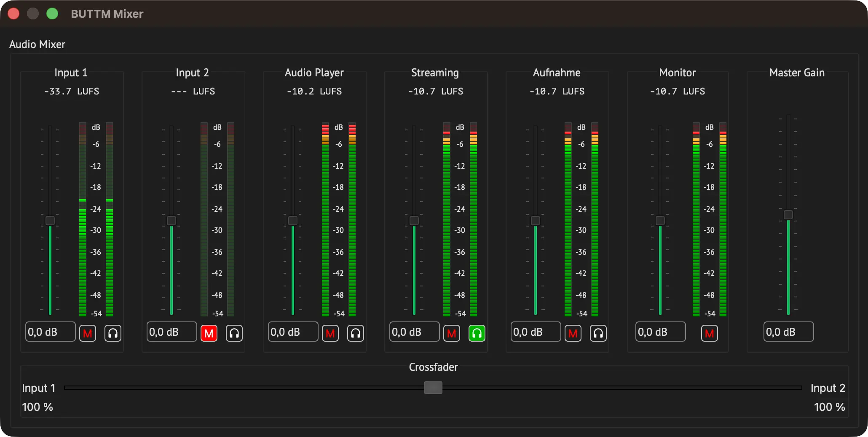868x437 pixels.
Task: Click the Aufnahme gain dB field
Action: click(x=536, y=332)
